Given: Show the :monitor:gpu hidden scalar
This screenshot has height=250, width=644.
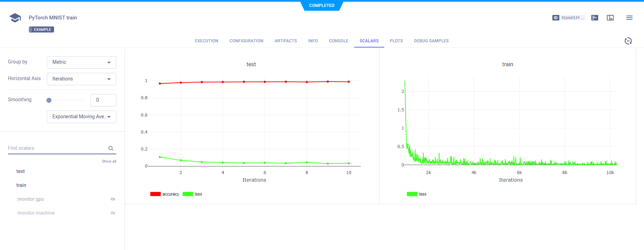Looking at the screenshot, I should pos(112,199).
